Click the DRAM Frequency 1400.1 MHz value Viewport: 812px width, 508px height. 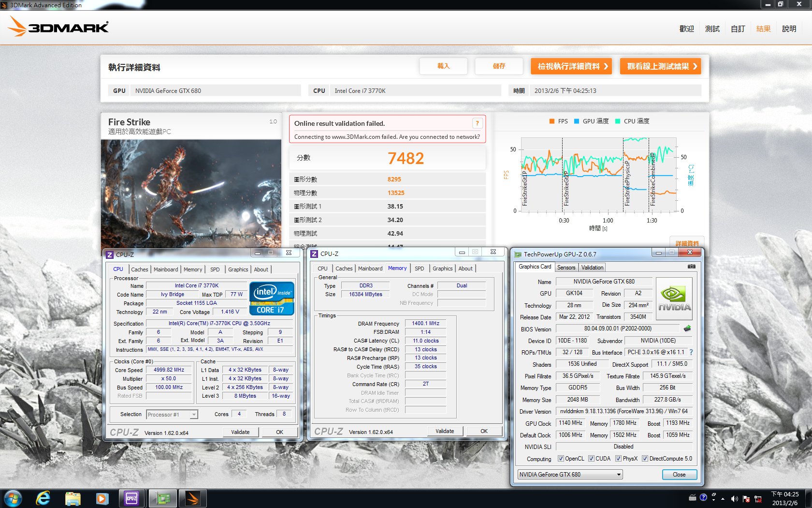[x=425, y=323]
